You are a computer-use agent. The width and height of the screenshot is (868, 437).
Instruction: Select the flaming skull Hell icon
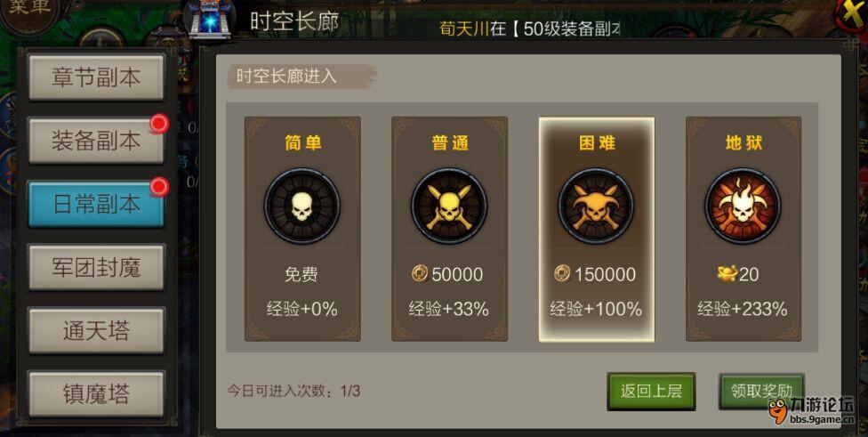pyautogui.click(x=743, y=206)
